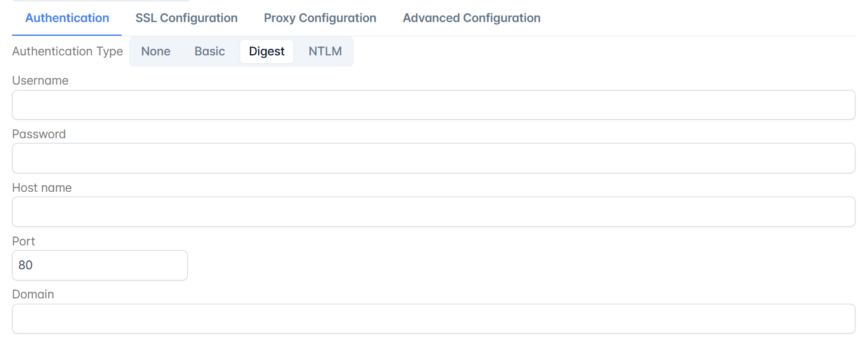868x355 pixels.
Task: Click into the Domain input field
Action: tap(433, 319)
